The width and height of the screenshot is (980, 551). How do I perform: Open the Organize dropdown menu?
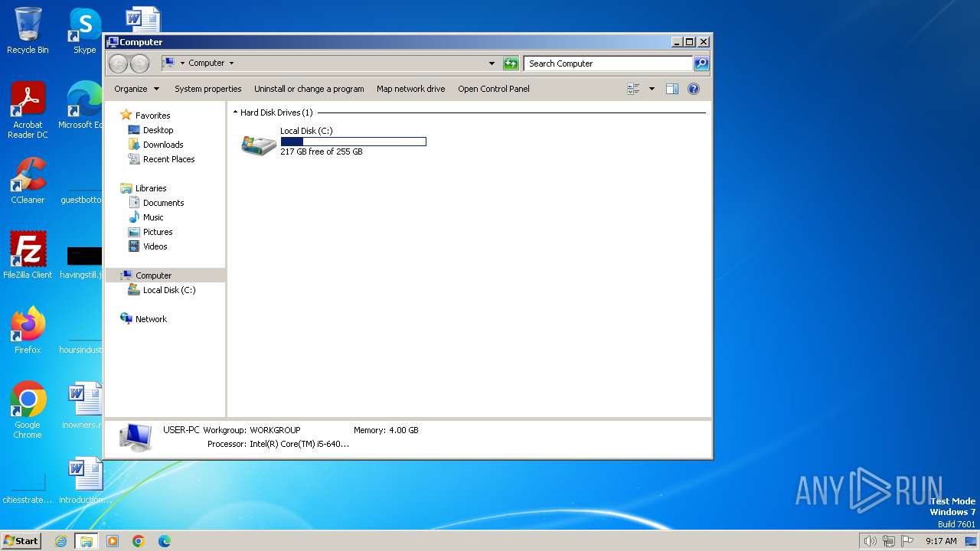pos(137,89)
